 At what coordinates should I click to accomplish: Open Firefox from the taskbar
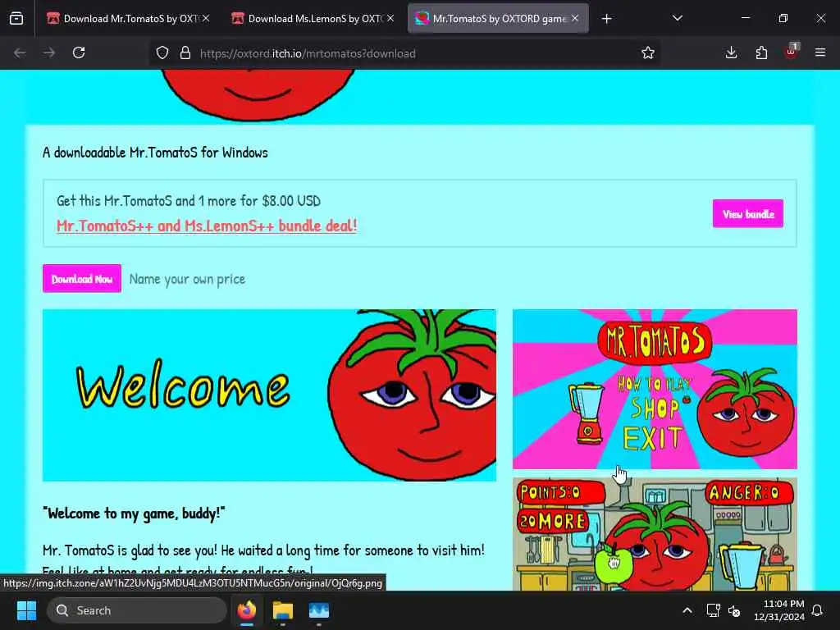[247, 610]
